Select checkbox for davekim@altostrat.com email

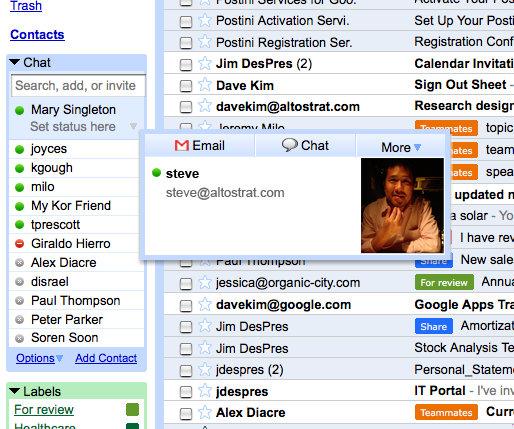pos(186,107)
